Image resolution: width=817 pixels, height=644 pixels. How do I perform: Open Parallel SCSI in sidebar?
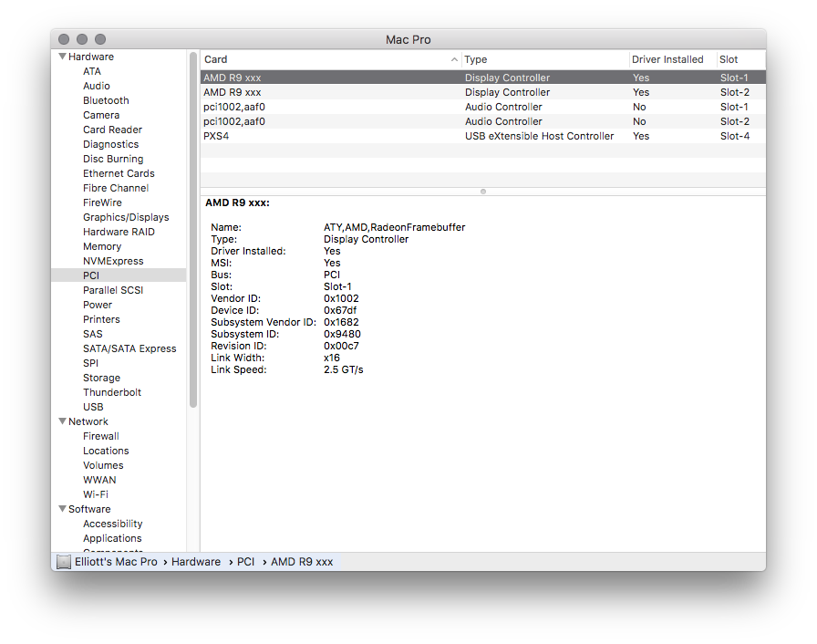click(x=113, y=290)
